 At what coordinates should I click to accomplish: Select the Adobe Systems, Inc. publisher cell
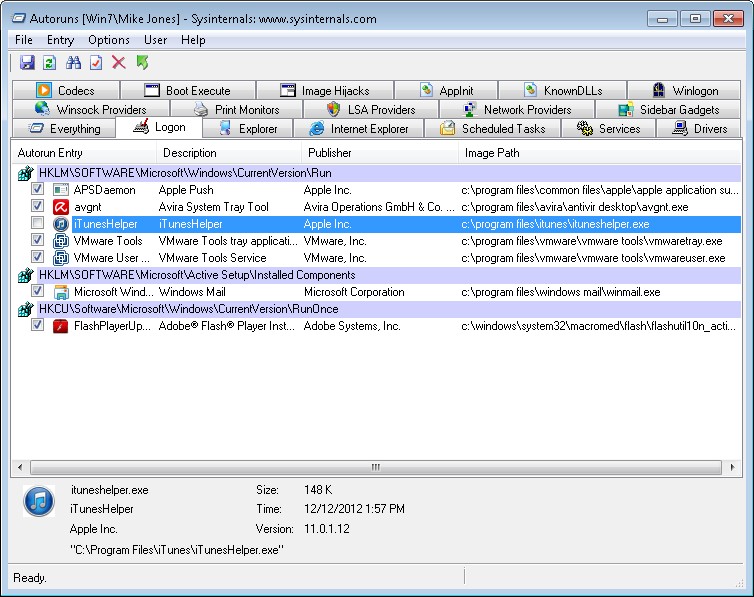[352, 326]
